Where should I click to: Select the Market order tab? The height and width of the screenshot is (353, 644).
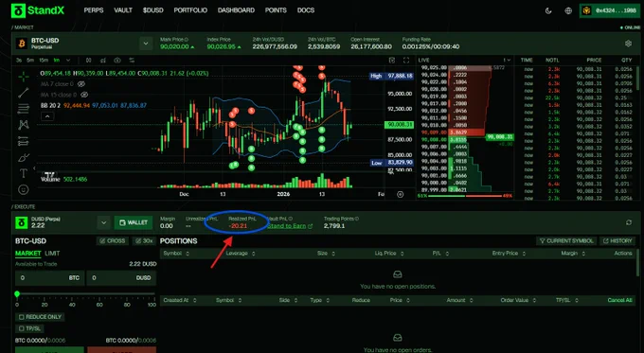click(27, 254)
